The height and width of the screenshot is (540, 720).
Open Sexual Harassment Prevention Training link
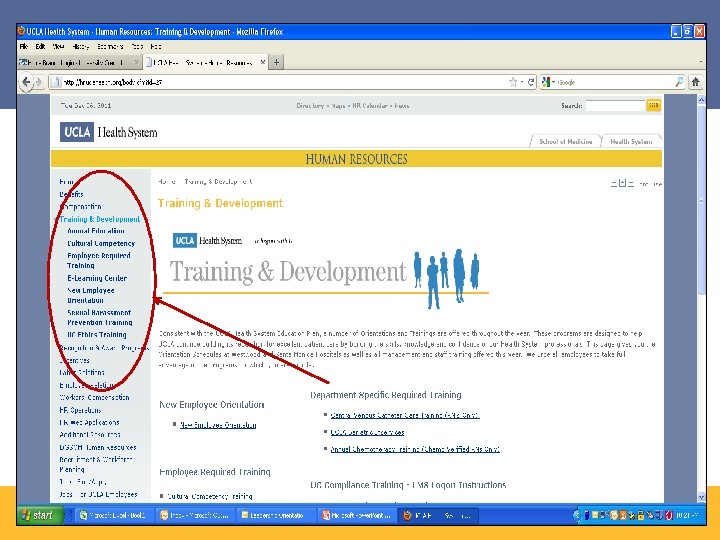[100, 317]
